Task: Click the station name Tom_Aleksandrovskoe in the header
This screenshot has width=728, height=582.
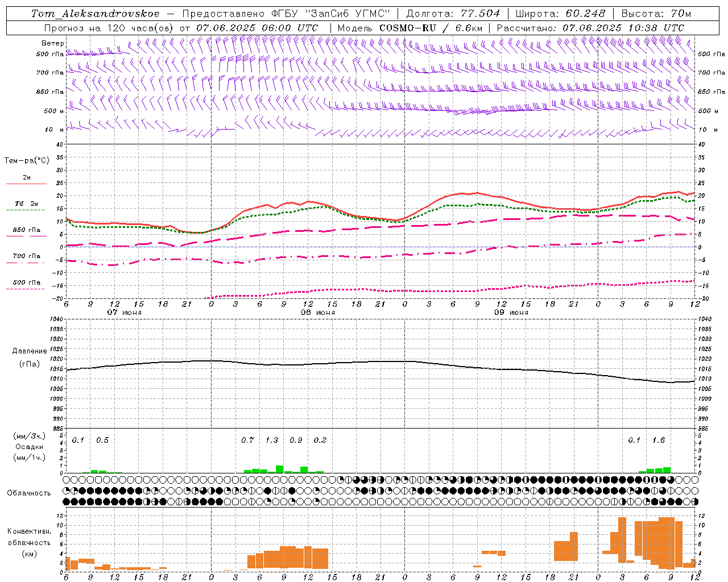Action: point(96,14)
